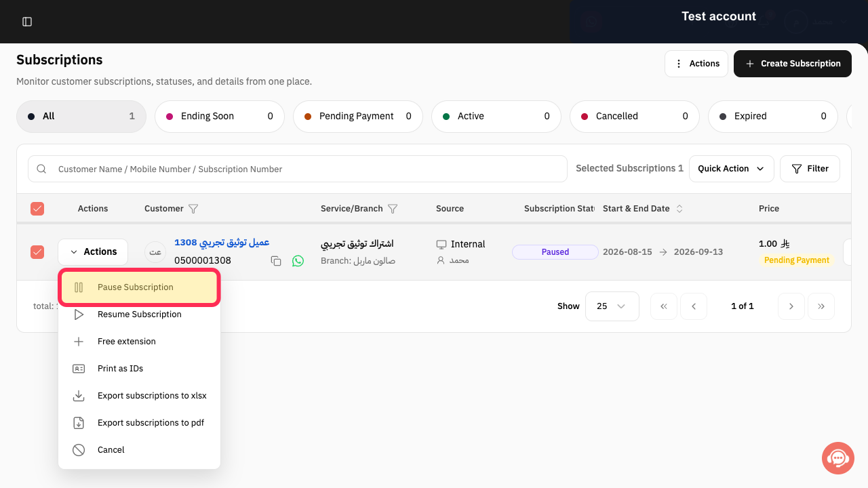The height and width of the screenshot is (488, 868).
Task: Open the Quick Action dropdown
Action: (x=732, y=169)
